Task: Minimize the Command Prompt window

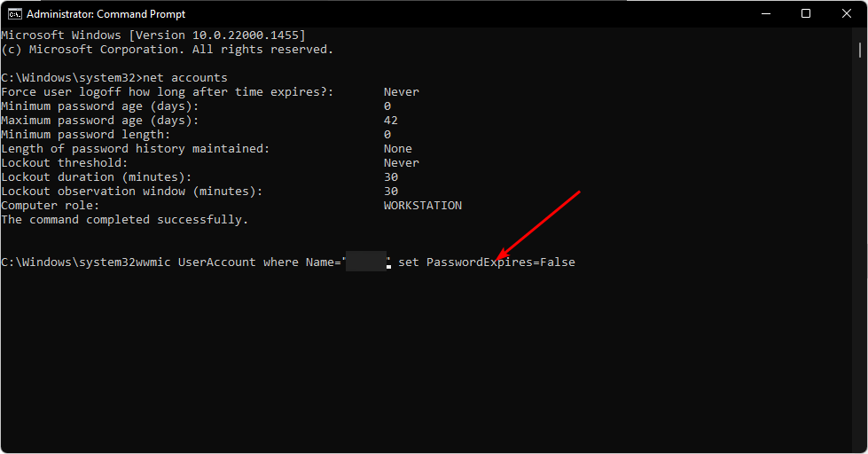Action: click(764, 14)
